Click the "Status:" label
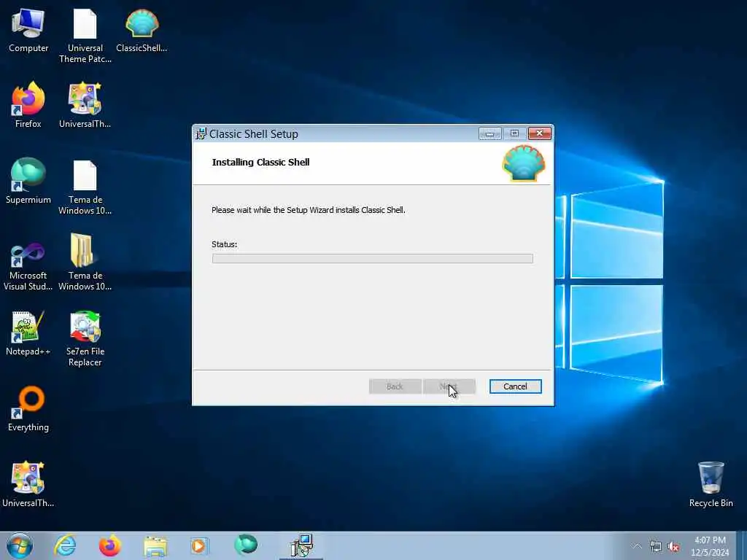The height and width of the screenshot is (560, 747). coord(225,244)
